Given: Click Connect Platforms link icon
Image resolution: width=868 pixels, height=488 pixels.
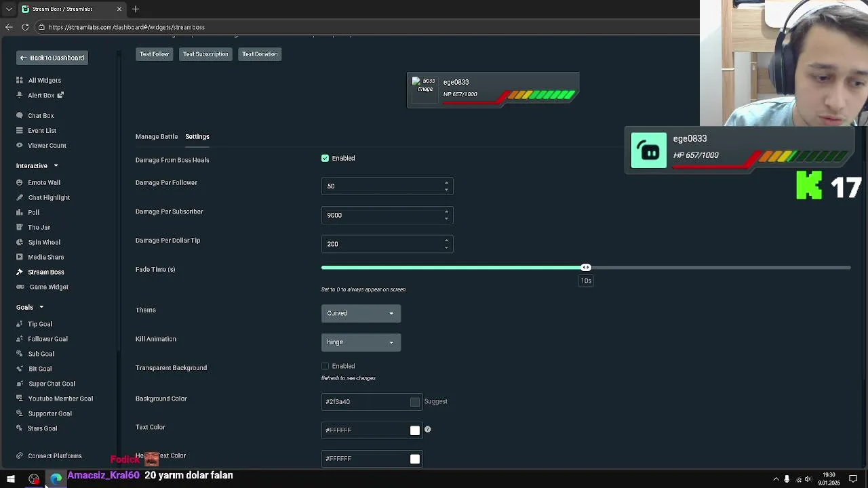Looking at the screenshot, I should pos(20,456).
